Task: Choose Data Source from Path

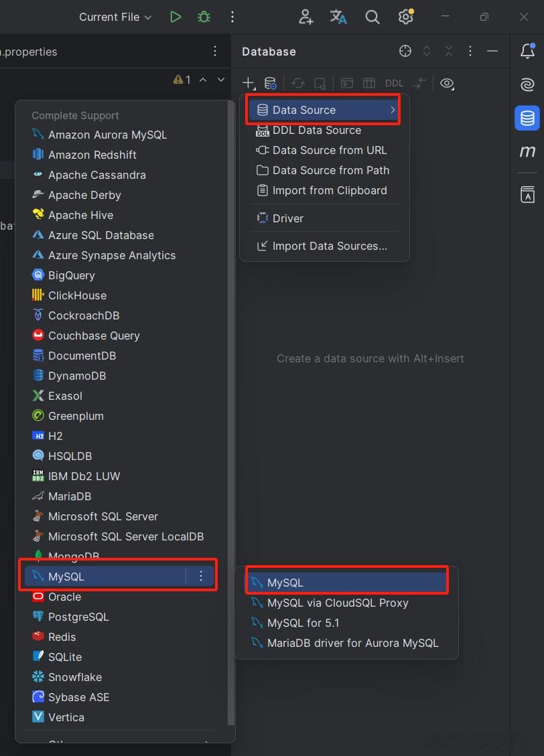Action: pos(324,170)
